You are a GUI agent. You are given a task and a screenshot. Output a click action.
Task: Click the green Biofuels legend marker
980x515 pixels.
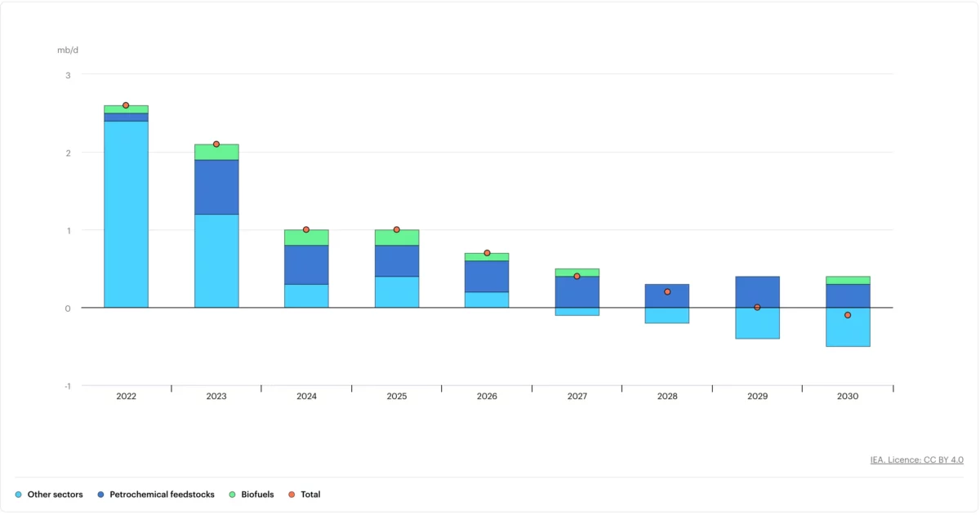pyautogui.click(x=231, y=494)
